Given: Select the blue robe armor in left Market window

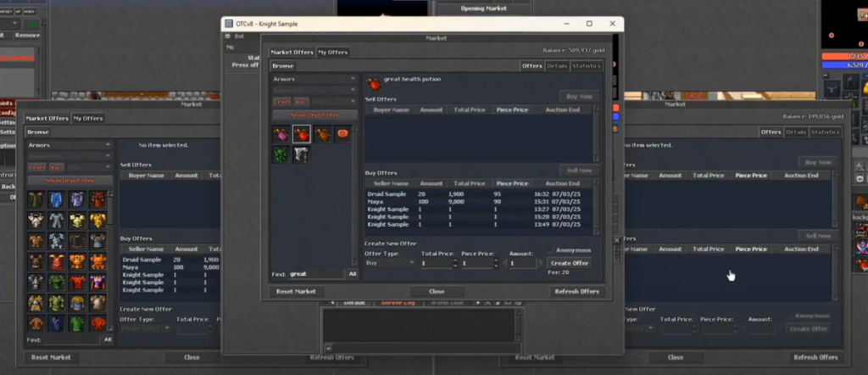Looking at the screenshot, I should (57, 200).
